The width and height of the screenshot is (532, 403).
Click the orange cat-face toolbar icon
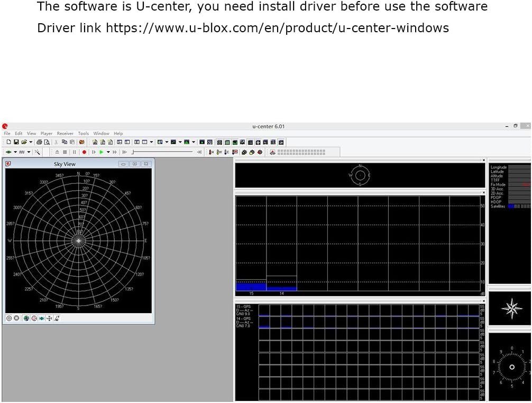(81, 142)
